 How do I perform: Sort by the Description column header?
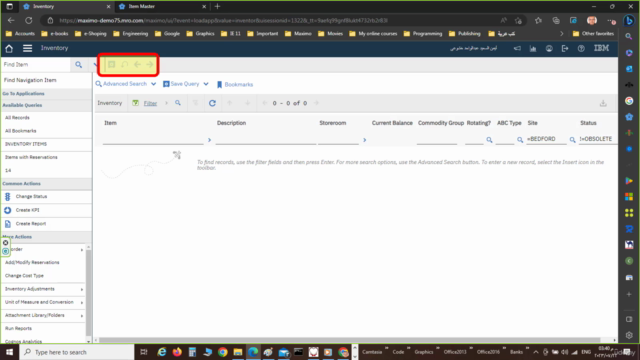click(231, 123)
